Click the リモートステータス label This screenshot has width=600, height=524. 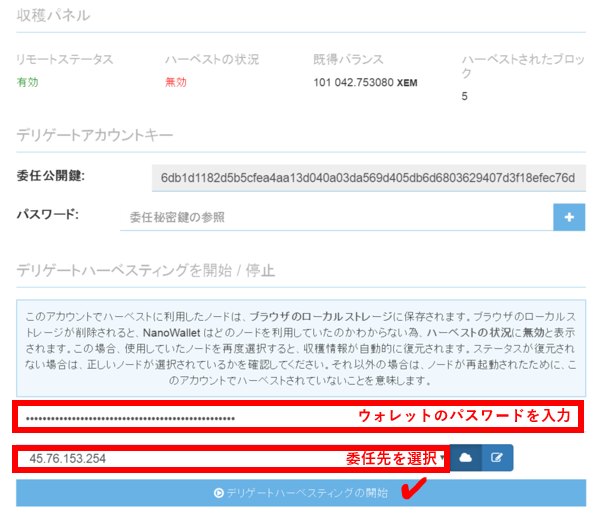pyautogui.click(x=65, y=59)
